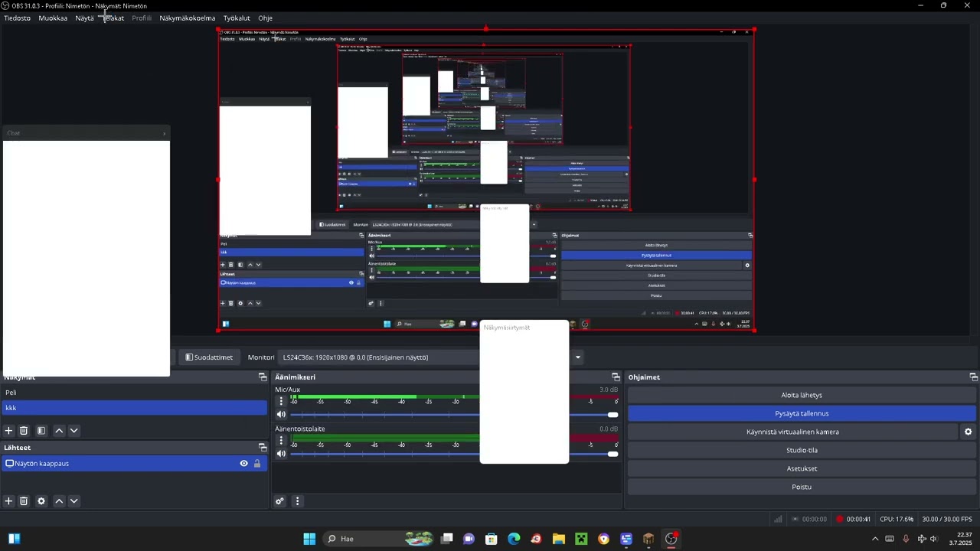
Task: Open Task View from taskbar
Action: [447, 539]
